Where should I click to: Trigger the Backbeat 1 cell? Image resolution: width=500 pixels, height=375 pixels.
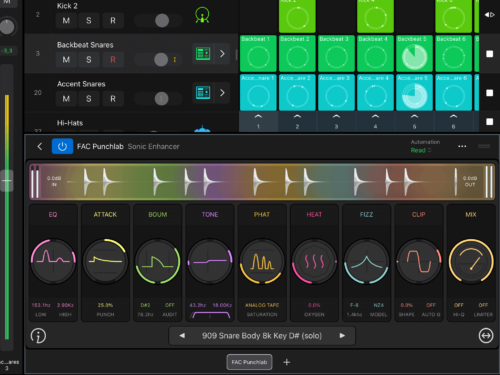click(258, 53)
